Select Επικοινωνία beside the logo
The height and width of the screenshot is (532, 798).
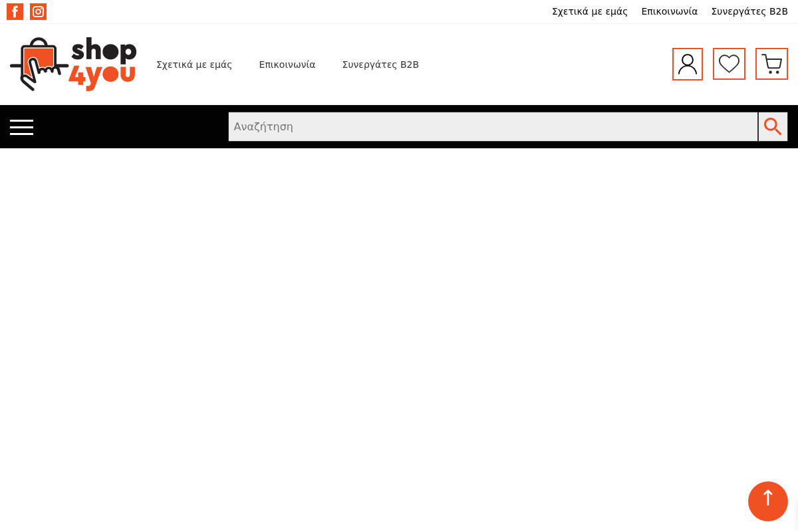coord(287,65)
